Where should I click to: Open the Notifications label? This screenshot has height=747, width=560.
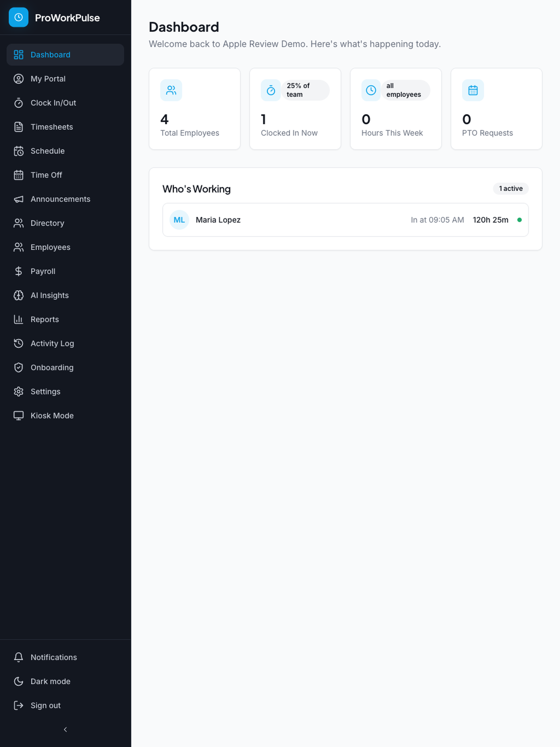pos(54,657)
